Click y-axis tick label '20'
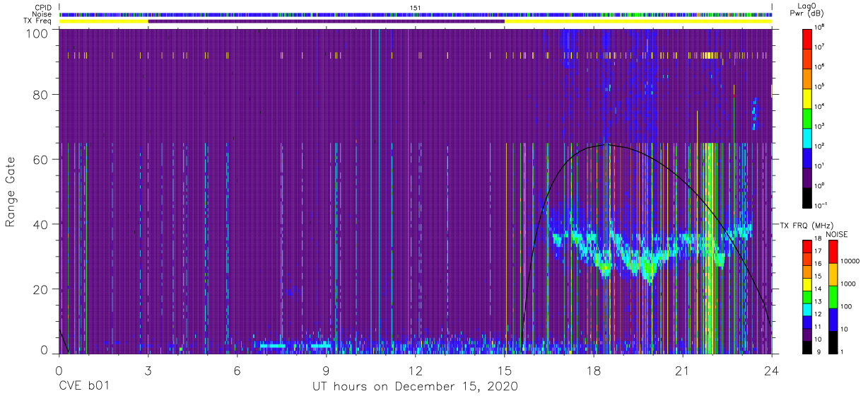868x401 pixels. point(40,289)
